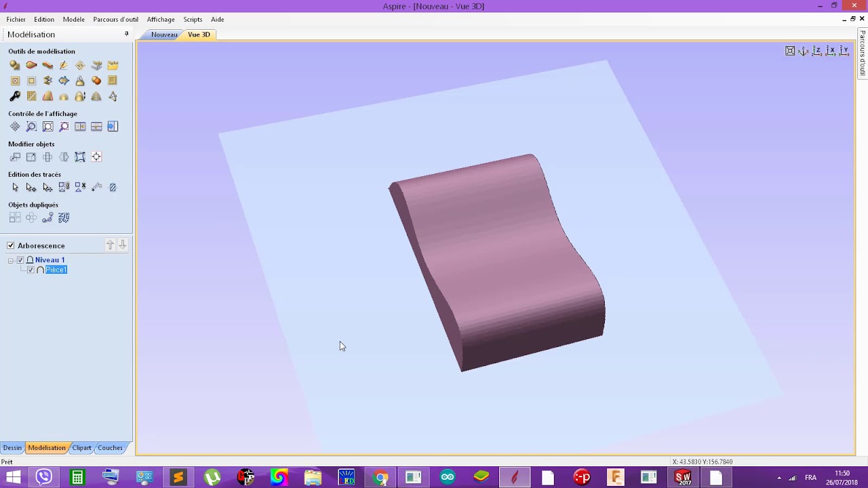Select Niveau 1 in the component tree
868x488 pixels.
click(x=50, y=260)
